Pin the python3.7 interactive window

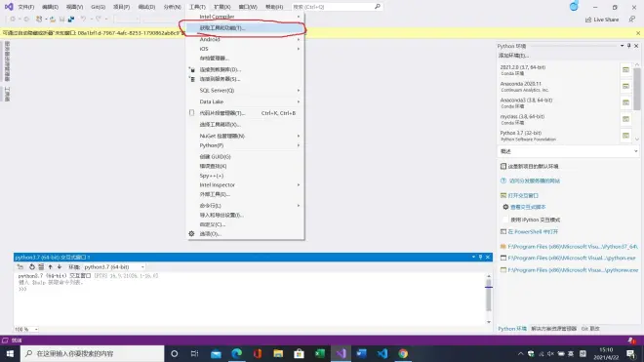(x=480, y=257)
